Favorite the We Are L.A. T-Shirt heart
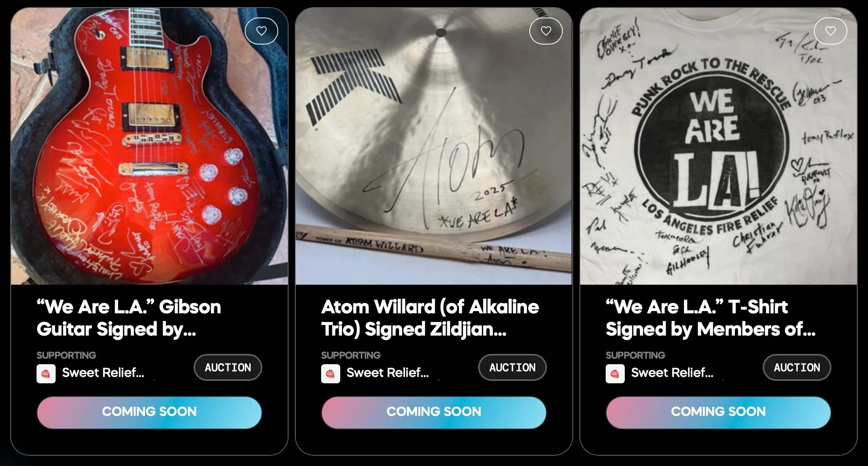This screenshot has width=868, height=466. [831, 31]
